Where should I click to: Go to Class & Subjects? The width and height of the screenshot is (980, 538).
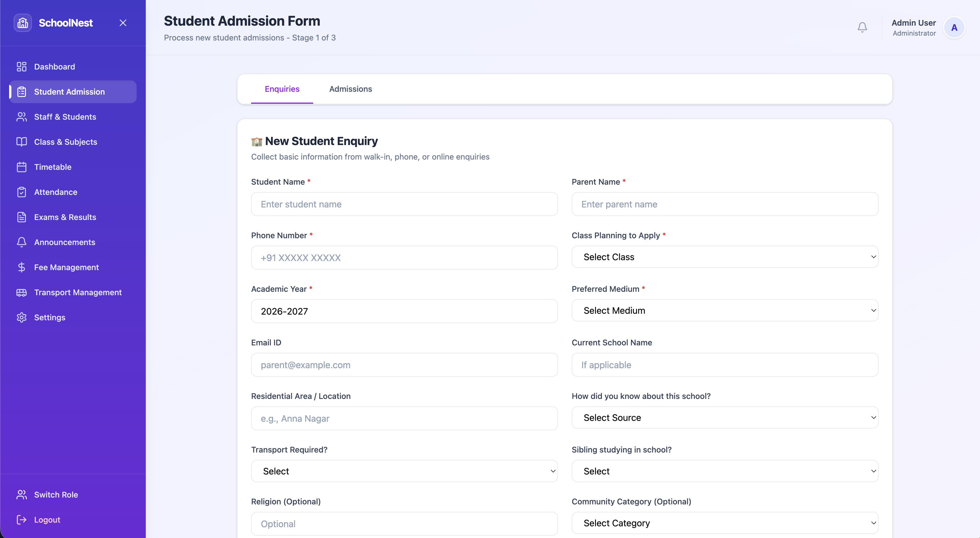pos(65,142)
